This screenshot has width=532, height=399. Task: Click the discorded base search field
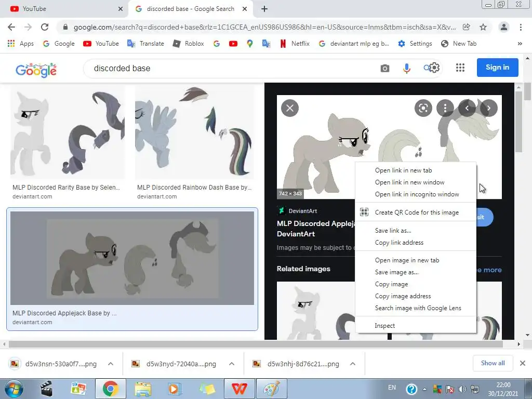(231, 68)
